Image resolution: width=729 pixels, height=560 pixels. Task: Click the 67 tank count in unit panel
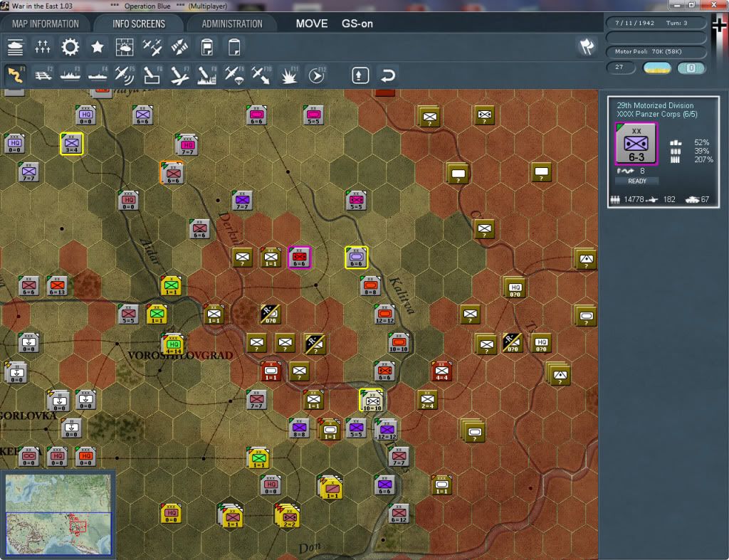click(705, 199)
